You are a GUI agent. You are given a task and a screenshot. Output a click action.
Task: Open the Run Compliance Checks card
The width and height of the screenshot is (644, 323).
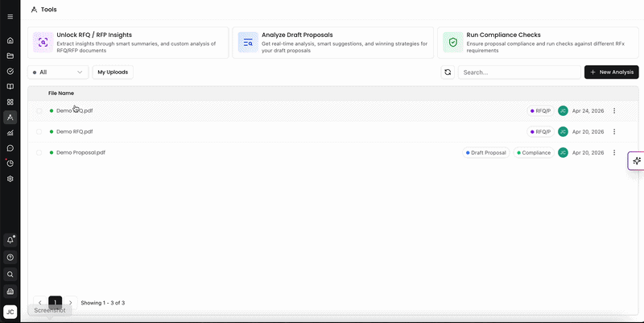click(x=538, y=43)
